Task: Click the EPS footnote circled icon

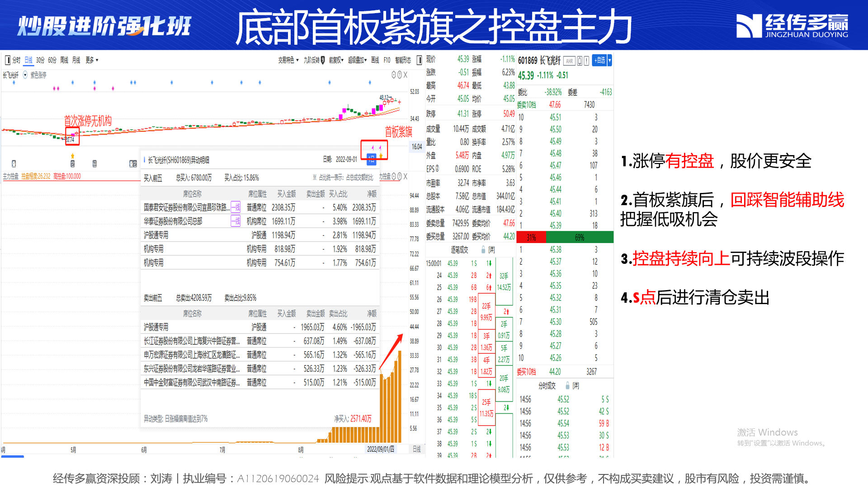Action: pos(437,169)
